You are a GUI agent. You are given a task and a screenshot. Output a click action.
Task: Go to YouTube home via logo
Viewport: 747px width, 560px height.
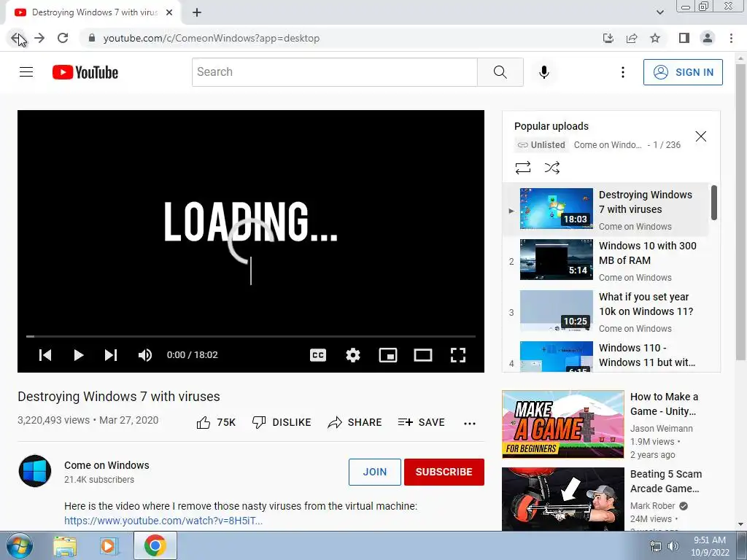pos(85,72)
